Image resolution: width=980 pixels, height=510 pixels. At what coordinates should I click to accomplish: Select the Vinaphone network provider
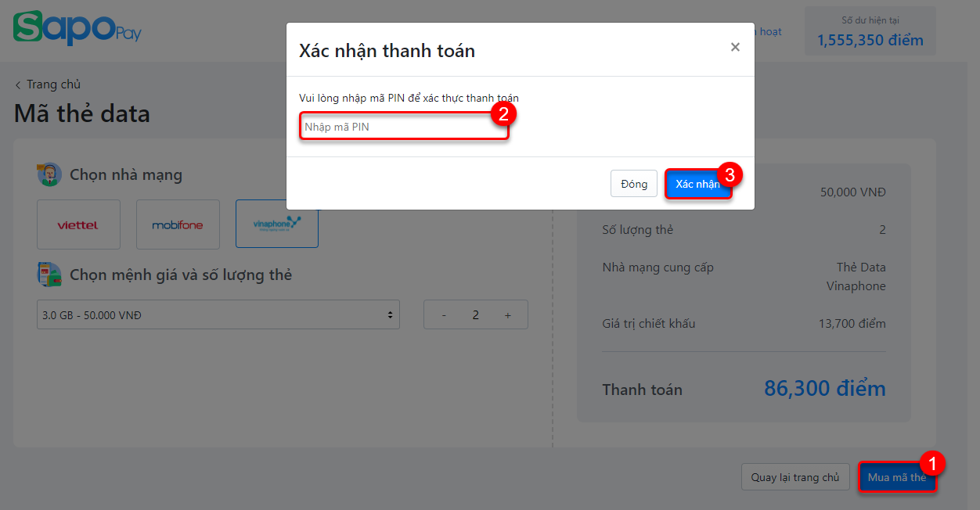coord(277,224)
